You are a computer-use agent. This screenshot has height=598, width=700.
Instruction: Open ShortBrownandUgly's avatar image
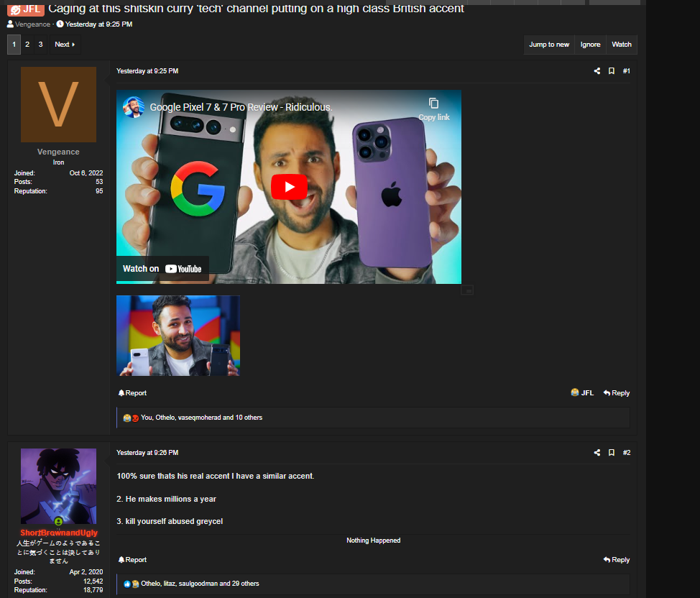coord(58,486)
